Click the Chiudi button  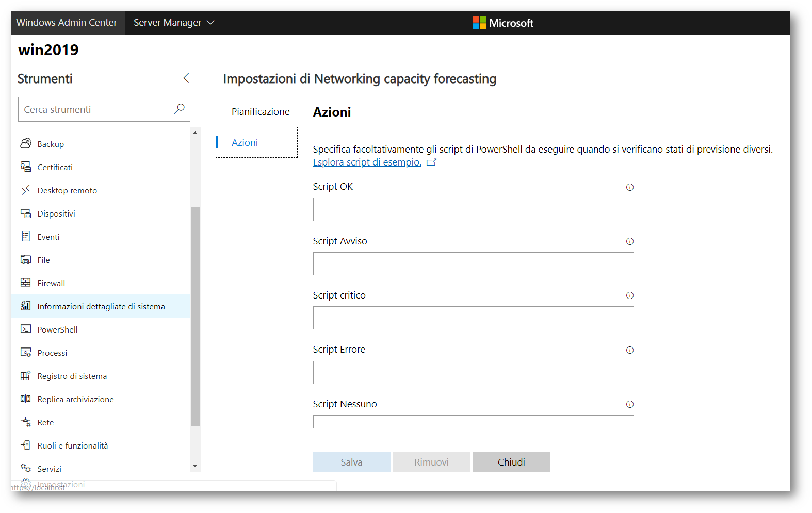(511, 462)
